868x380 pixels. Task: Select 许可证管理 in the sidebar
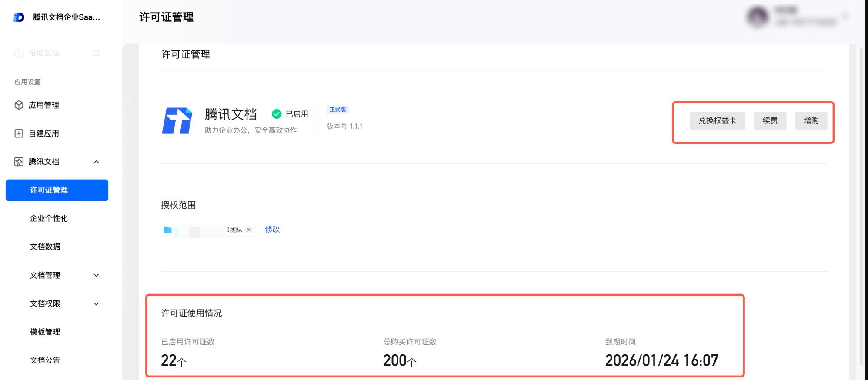57,190
